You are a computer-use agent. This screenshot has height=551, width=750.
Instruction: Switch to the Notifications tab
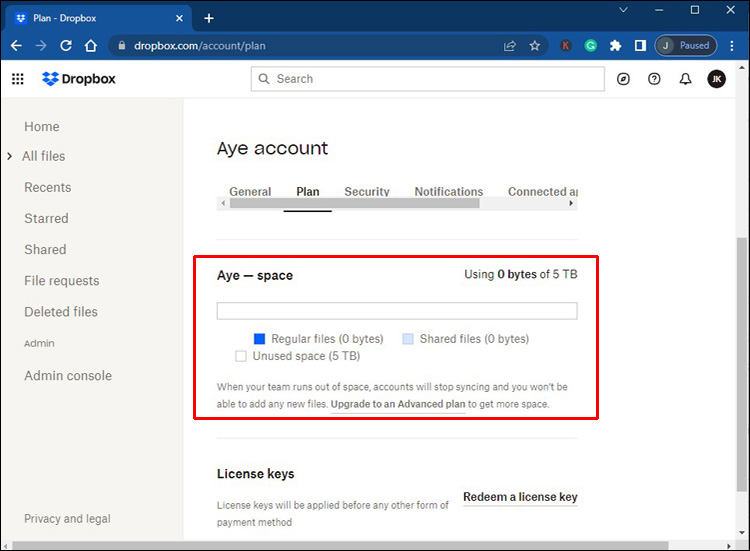(449, 191)
